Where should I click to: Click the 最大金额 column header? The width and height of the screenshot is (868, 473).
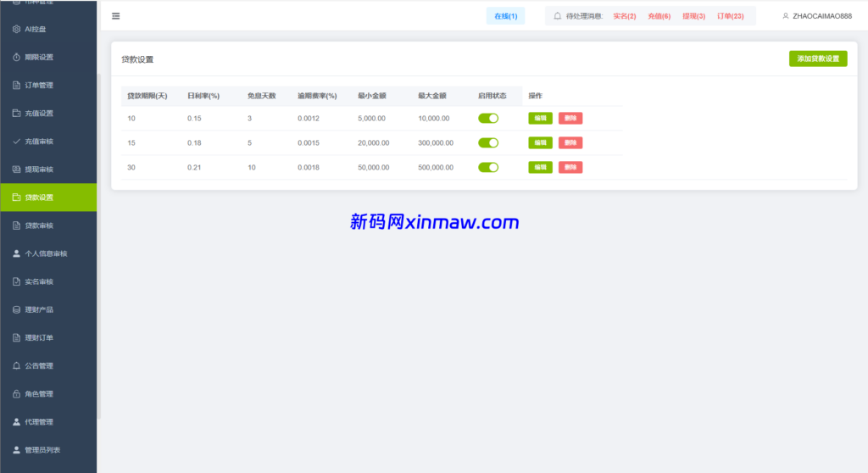[x=432, y=96]
